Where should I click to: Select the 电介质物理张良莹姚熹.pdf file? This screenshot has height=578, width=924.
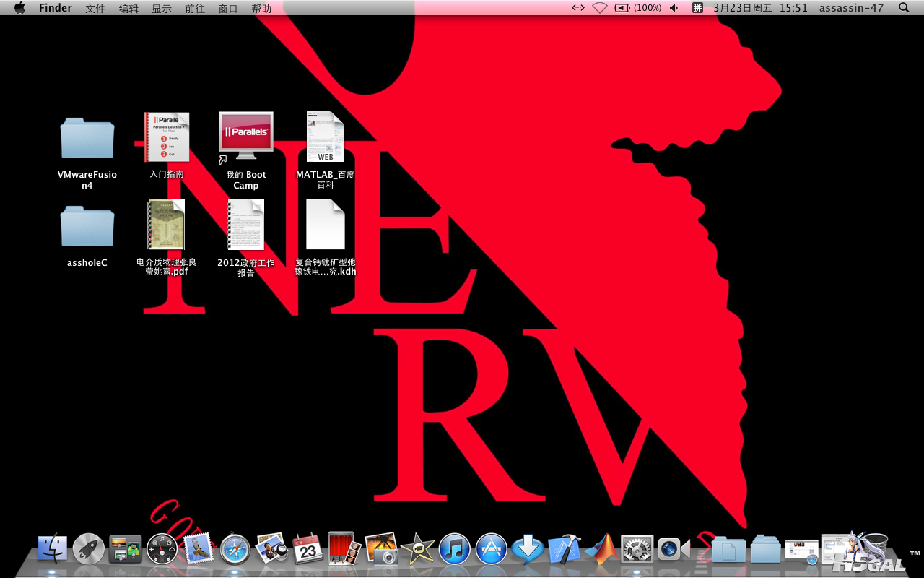coord(167,238)
